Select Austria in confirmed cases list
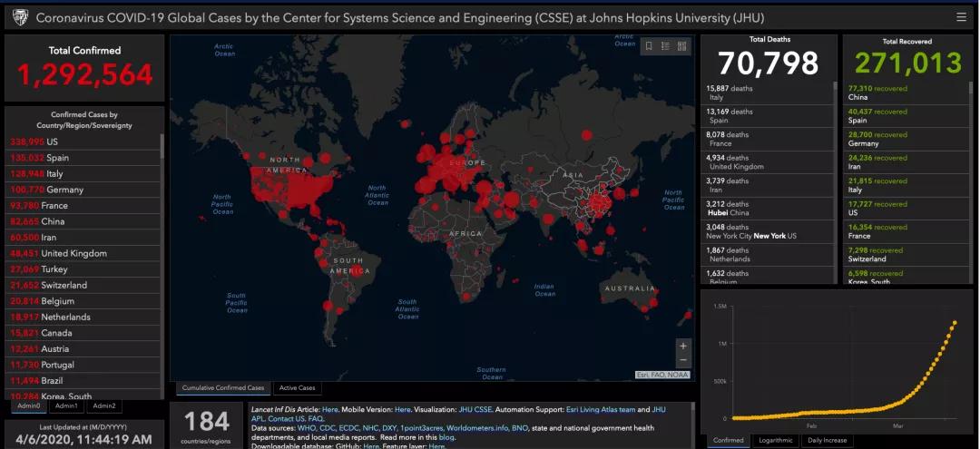The height and width of the screenshot is (449, 980). (82, 349)
